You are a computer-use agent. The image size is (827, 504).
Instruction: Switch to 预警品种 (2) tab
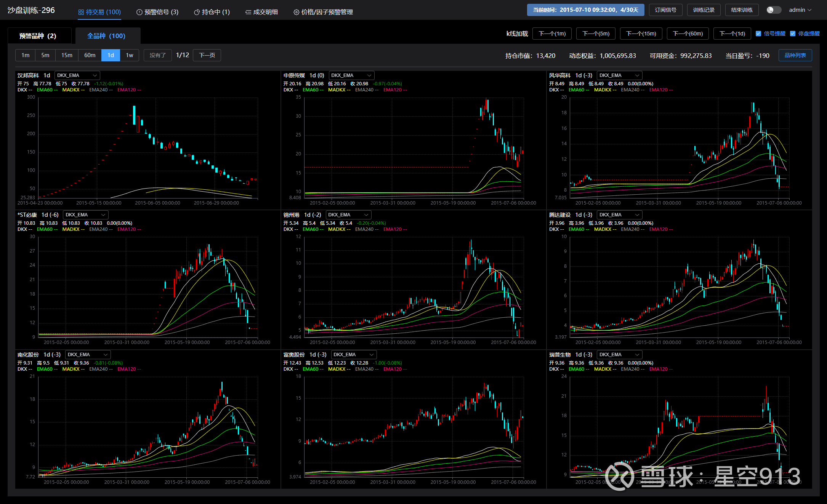coord(38,36)
